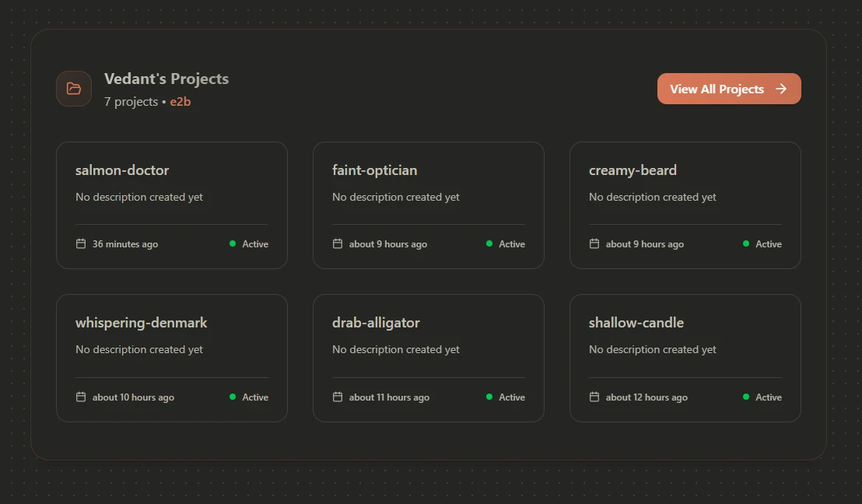Select the drab-alligator project name
The height and width of the screenshot is (504, 862).
[376, 323]
